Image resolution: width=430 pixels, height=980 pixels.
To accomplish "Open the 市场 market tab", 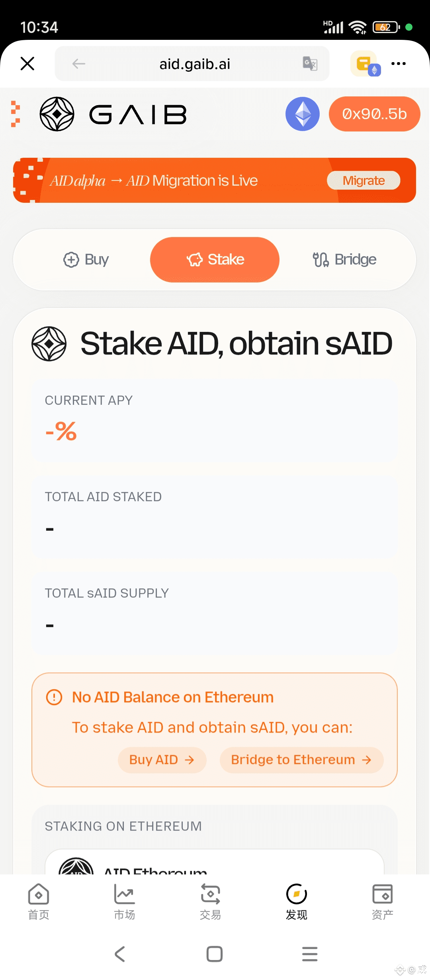I will click(x=125, y=902).
